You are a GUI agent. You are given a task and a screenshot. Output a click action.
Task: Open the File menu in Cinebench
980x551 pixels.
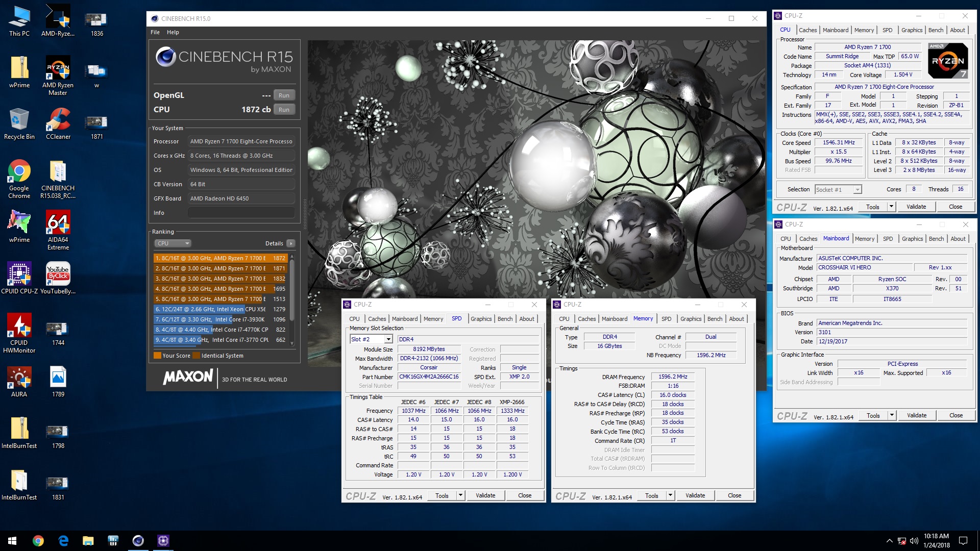coord(155,32)
